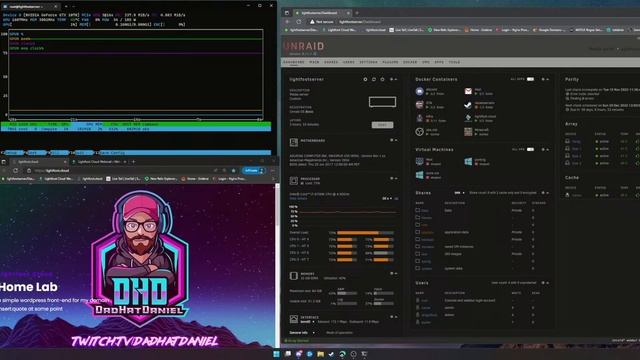Viewport: 640px width, 360px height.
Task: Open the Shares tab in Unraid
Action: coord(331,62)
